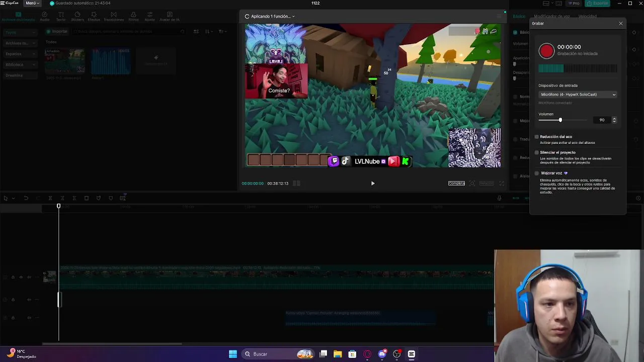Open the Texto tab in top toolbar

[x=61, y=17]
